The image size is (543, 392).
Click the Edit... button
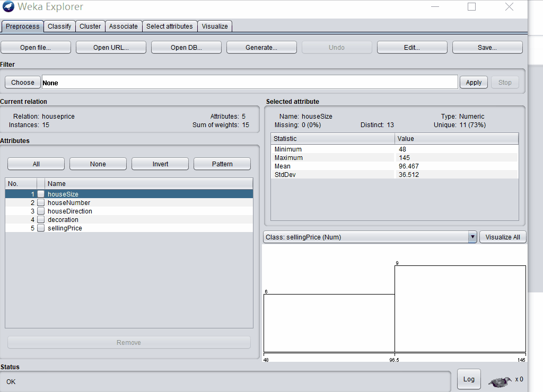(412, 47)
